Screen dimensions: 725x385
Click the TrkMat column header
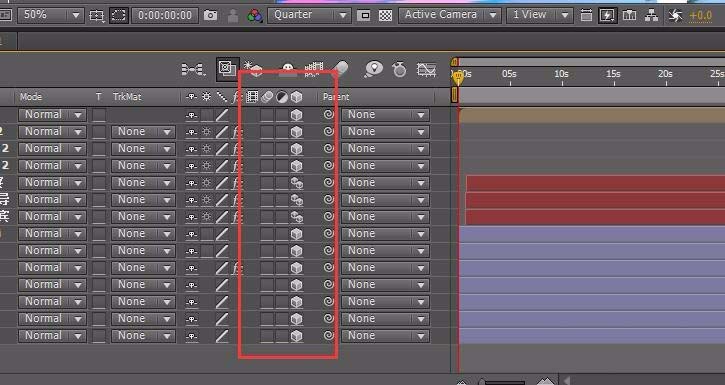[x=127, y=97]
